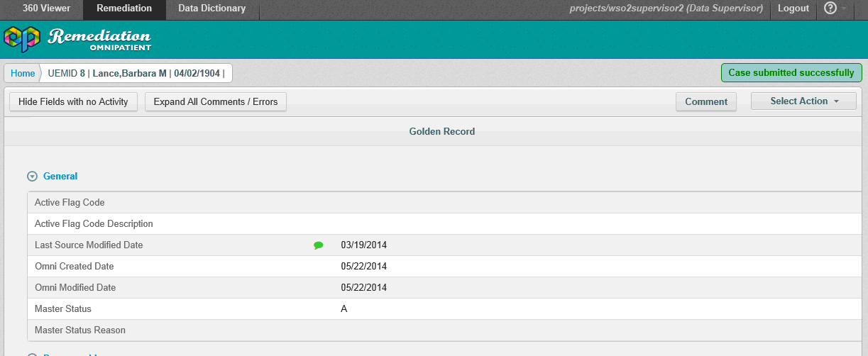Toggle Hide Fields with no Activity
Viewport: 868px width, 356px height.
point(73,101)
